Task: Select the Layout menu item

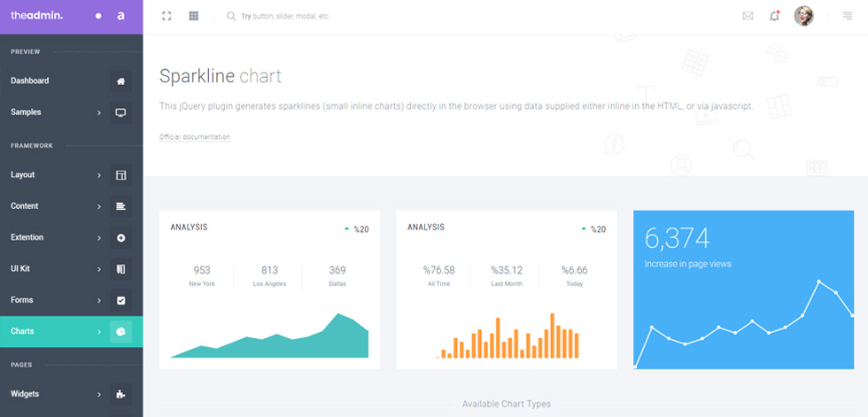Action: click(72, 174)
